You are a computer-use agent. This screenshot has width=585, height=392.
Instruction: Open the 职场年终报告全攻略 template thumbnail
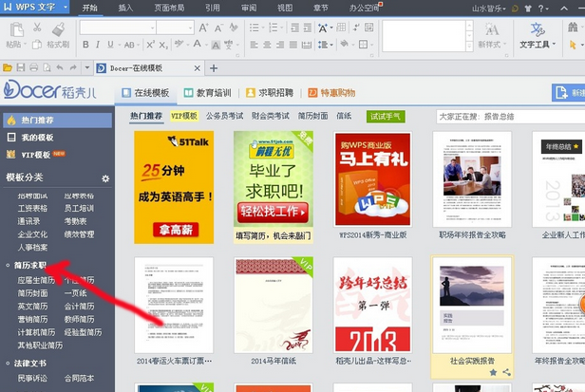click(x=472, y=179)
